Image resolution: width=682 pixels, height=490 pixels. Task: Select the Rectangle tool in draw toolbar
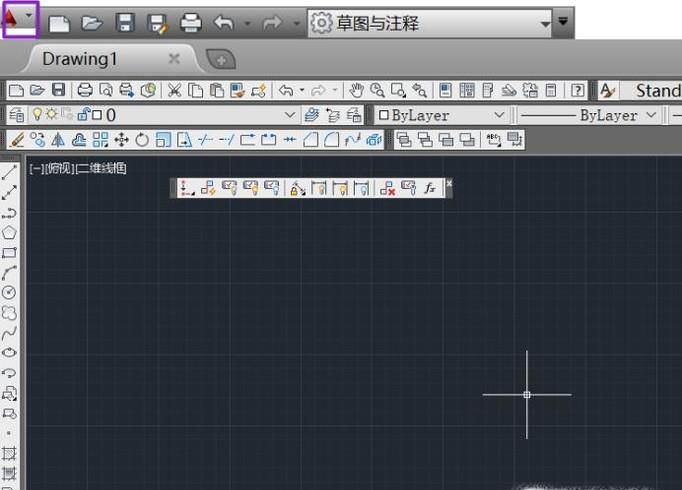[9, 253]
